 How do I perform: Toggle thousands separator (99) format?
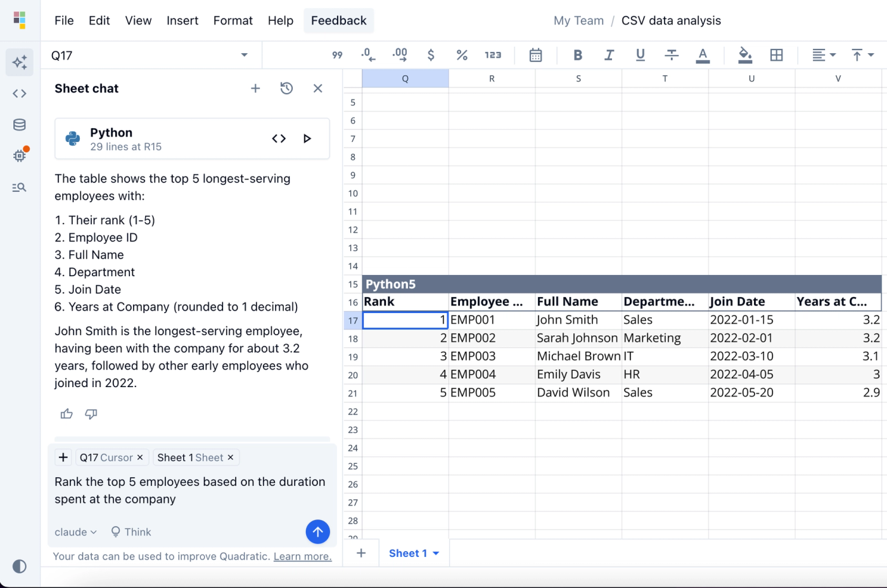(337, 55)
